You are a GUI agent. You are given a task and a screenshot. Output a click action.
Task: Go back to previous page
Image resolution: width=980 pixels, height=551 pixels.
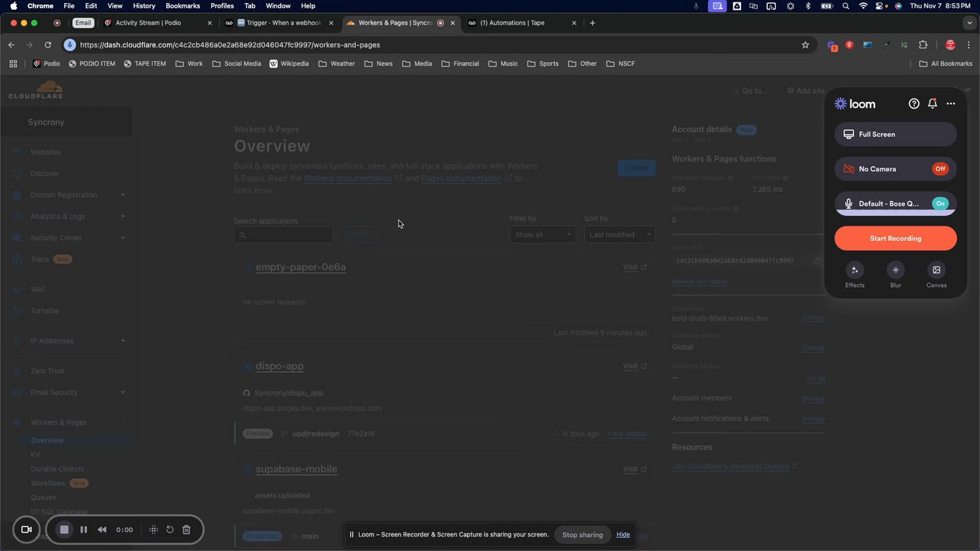tap(11, 45)
